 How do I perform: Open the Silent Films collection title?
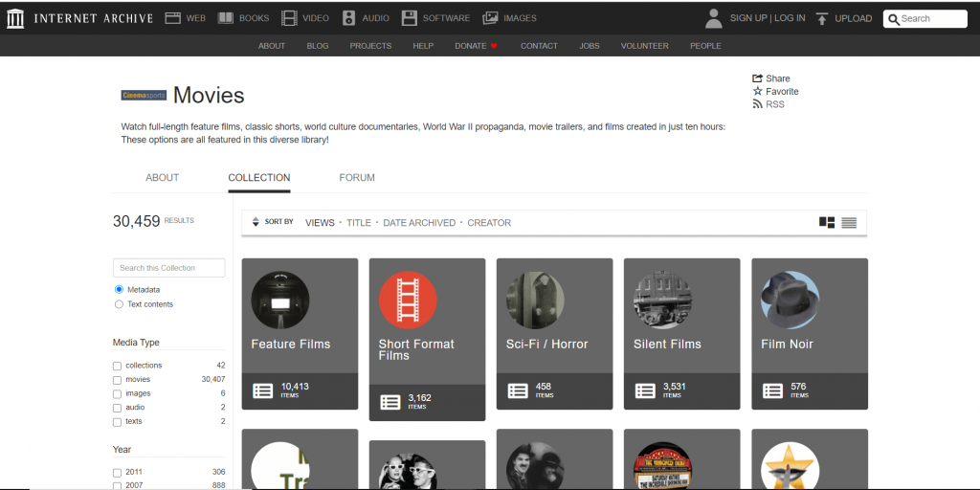pos(667,344)
